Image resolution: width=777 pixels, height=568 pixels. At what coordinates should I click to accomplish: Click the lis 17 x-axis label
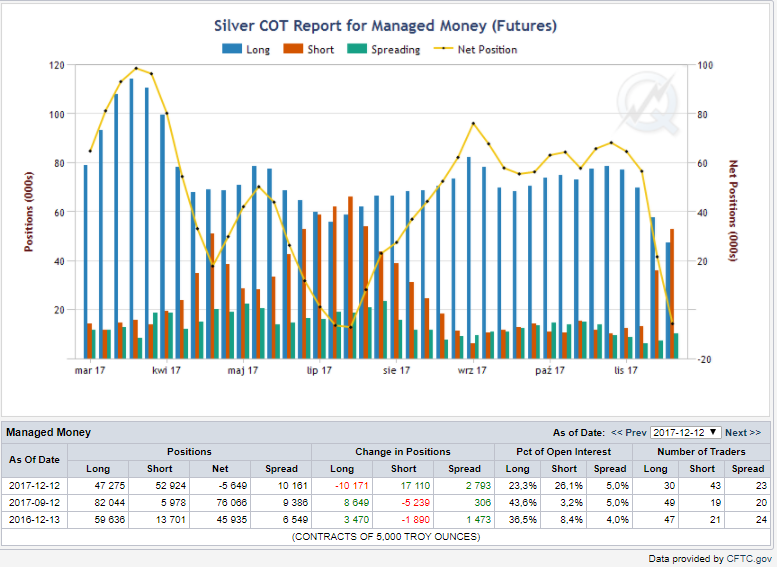coord(626,370)
